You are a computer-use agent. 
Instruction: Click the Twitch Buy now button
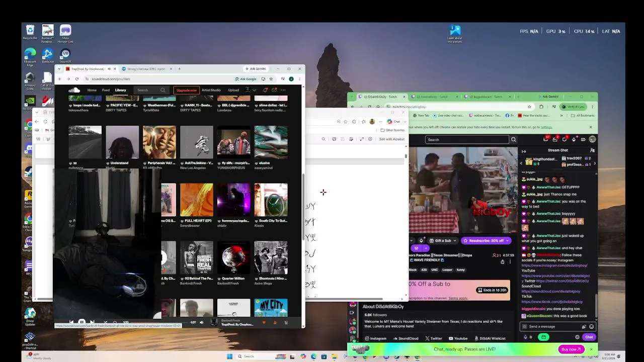(571, 349)
